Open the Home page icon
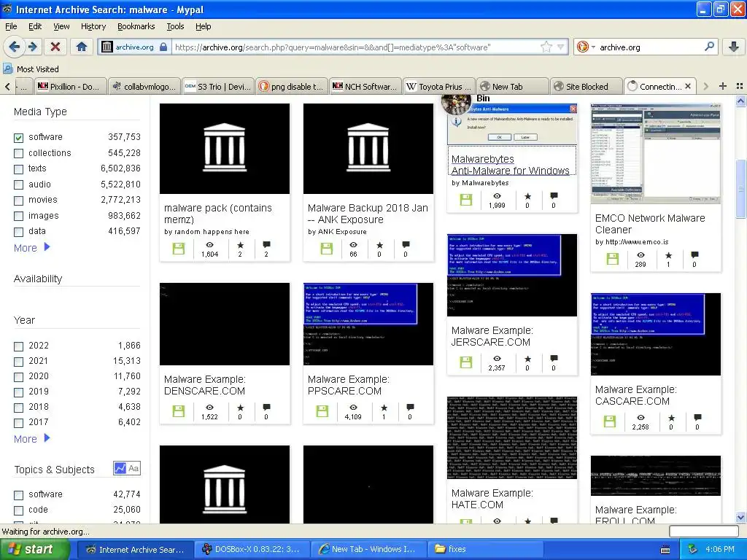The height and width of the screenshot is (560, 747). coord(82,47)
